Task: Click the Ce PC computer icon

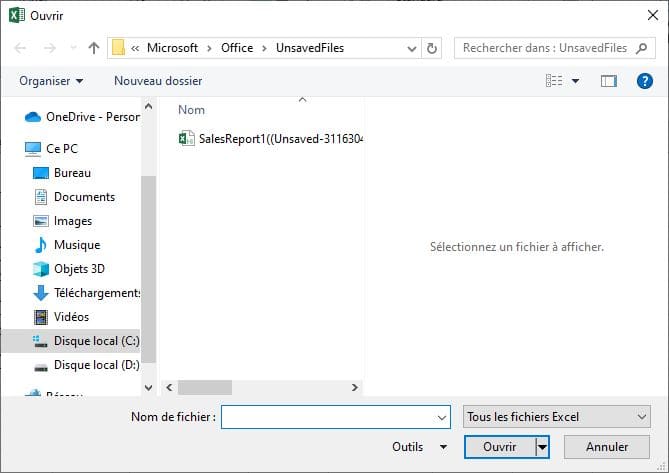Action: pos(32,149)
